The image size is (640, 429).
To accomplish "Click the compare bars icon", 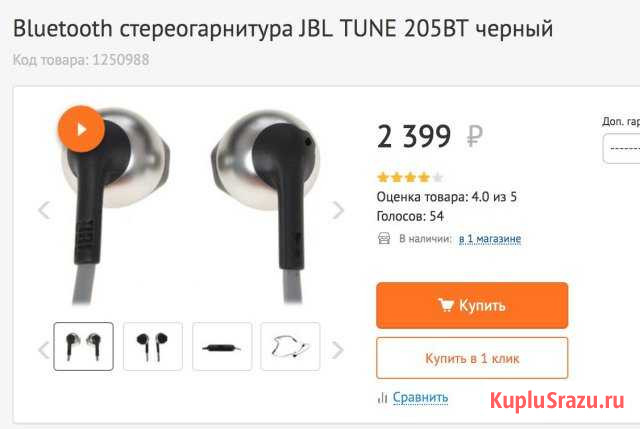I will [x=382, y=398].
